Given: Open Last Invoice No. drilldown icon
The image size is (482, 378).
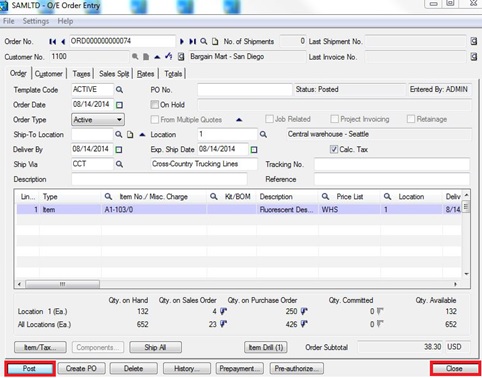Looking at the screenshot, I should (x=474, y=57).
